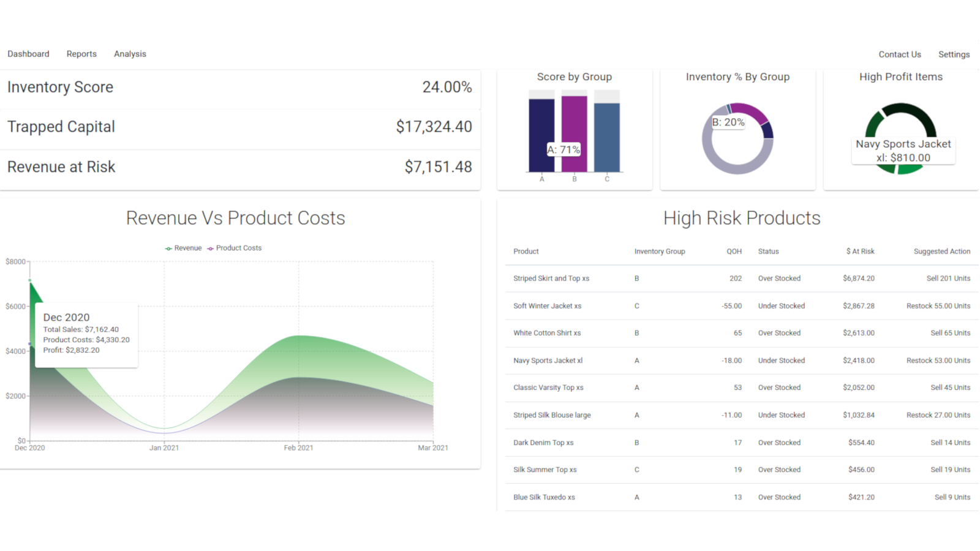Click the Sell 19 Units action
The image size is (980, 551).
(951, 470)
